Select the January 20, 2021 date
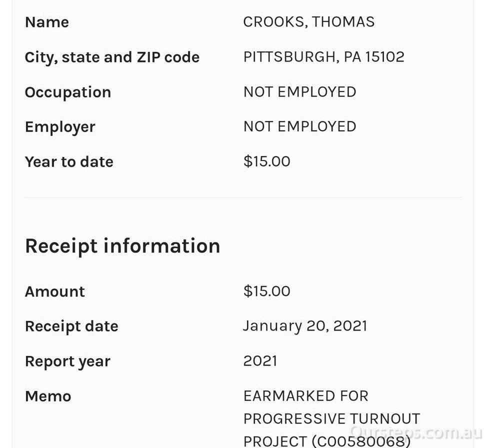485x448 pixels. (305, 326)
